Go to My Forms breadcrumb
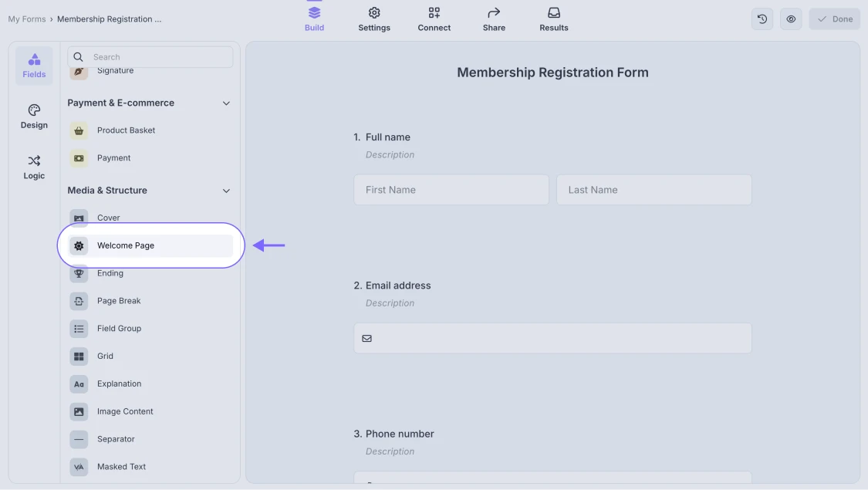 27,19
